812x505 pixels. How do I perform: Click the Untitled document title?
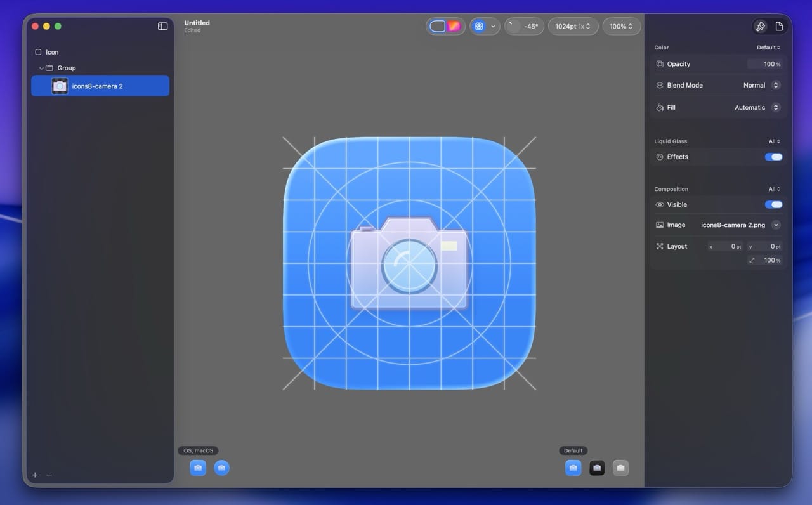click(x=197, y=23)
